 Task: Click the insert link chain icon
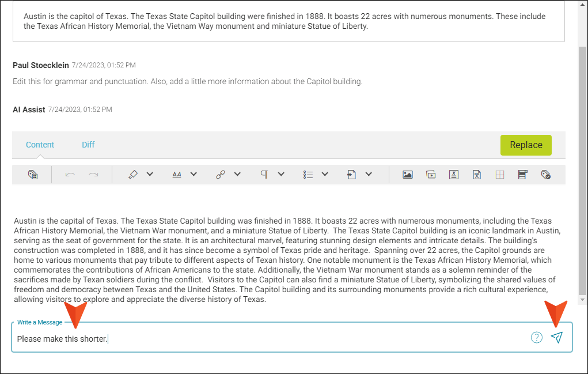point(221,175)
